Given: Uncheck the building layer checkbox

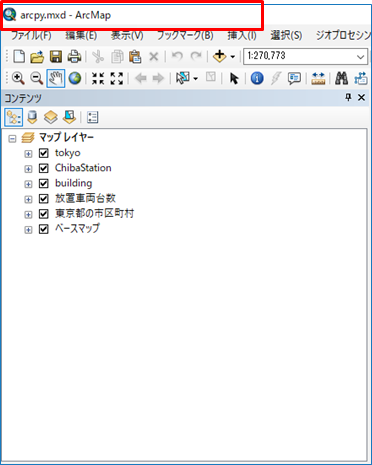Looking at the screenshot, I should point(44,183).
